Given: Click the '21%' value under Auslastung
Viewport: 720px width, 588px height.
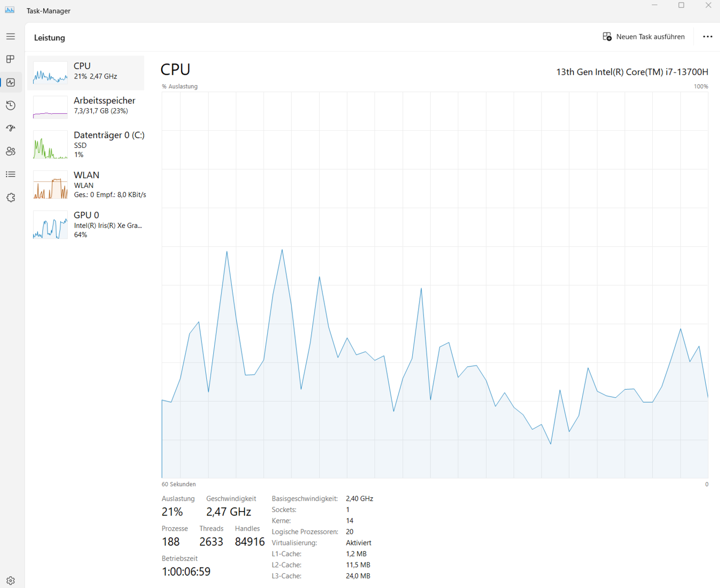Looking at the screenshot, I should pos(172,512).
